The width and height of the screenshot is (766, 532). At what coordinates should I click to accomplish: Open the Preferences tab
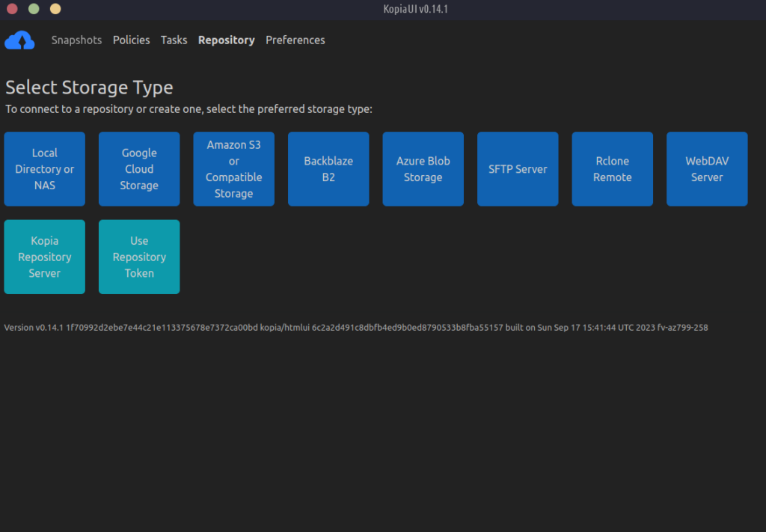pos(295,40)
